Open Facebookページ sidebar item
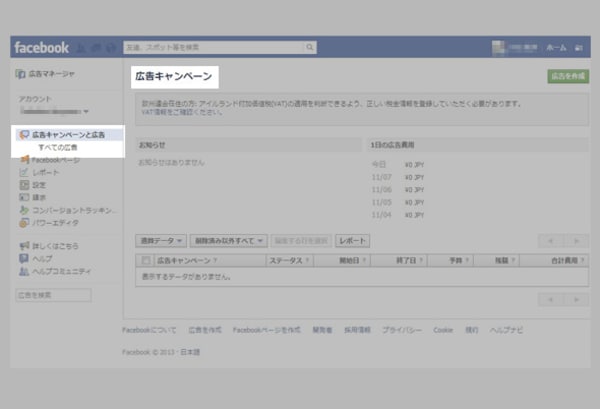Screen dimensions: 600x409 [50, 160]
